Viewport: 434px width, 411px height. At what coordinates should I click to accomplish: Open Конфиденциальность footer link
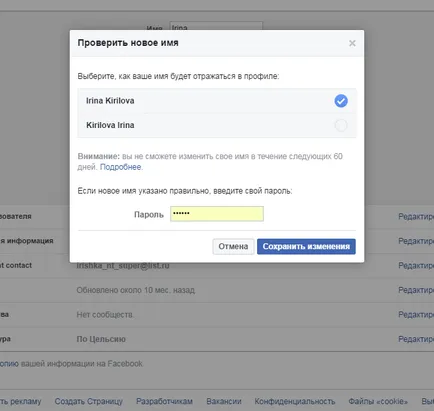pyautogui.click(x=295, y=401)
